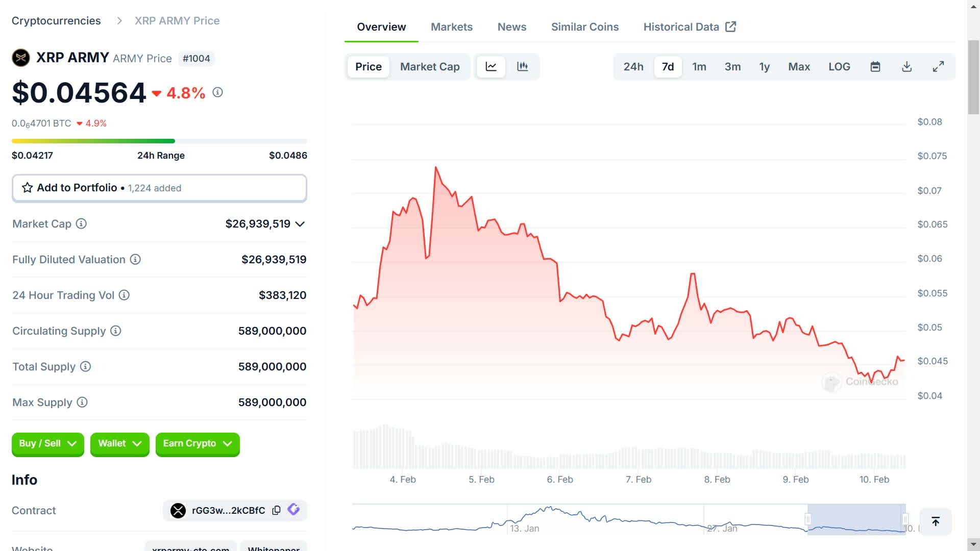This screenshot has height=551, width=980.
Task: Show Total Supply info icon
Action: [86, 366]
